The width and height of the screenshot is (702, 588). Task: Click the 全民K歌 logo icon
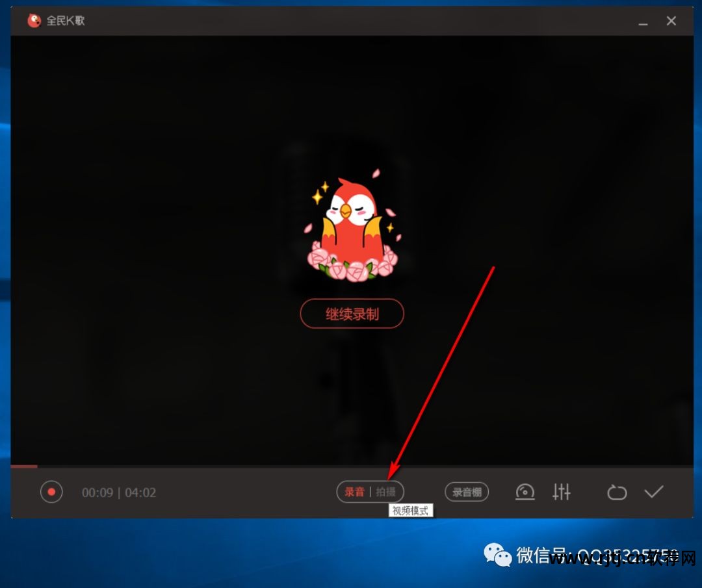pyautogui.click(x=34, y=20)
